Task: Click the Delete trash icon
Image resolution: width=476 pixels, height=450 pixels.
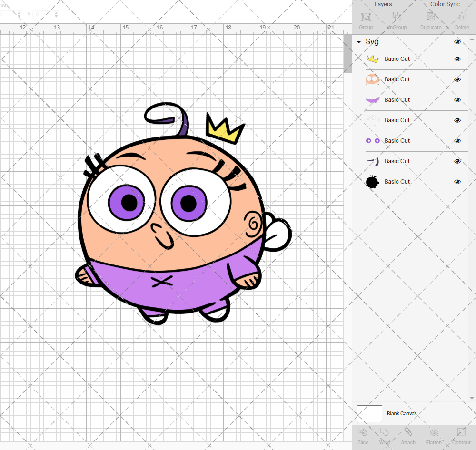Action: pyautogui.click(x=462, y=17)
